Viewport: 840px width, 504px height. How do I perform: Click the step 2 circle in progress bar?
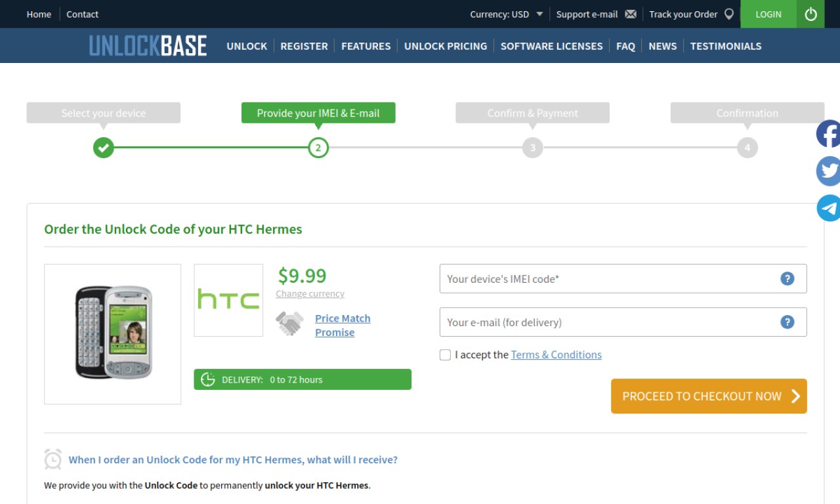pyautogui.click(x=318, y=148)
